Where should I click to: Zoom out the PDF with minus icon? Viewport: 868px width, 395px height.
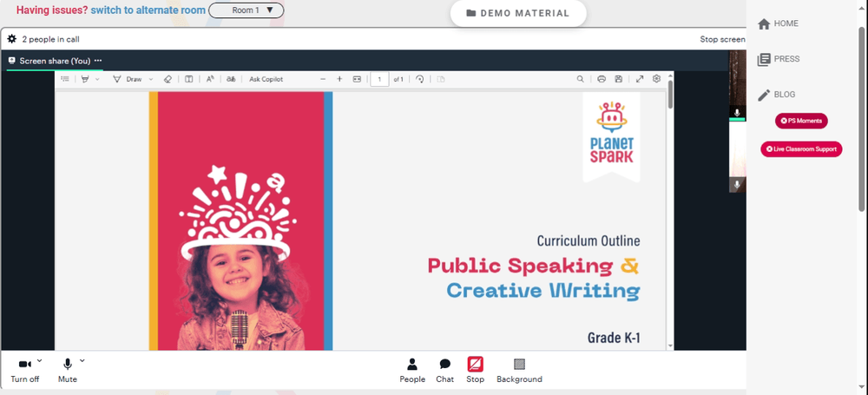(323, 79)
